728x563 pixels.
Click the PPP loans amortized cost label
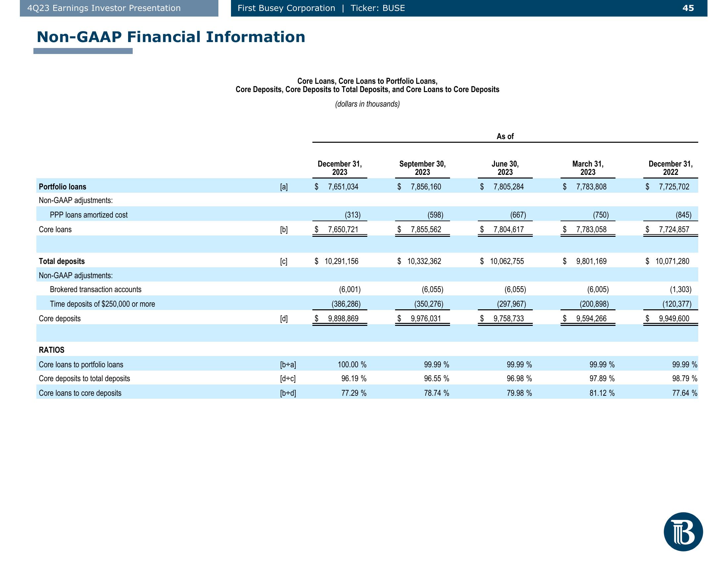click(89, 215)
